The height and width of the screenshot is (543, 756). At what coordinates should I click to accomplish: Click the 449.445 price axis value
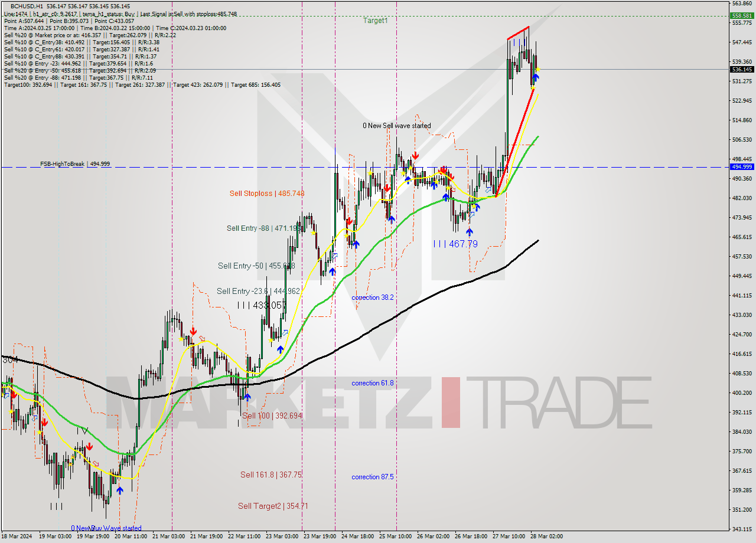click(742, 276)
